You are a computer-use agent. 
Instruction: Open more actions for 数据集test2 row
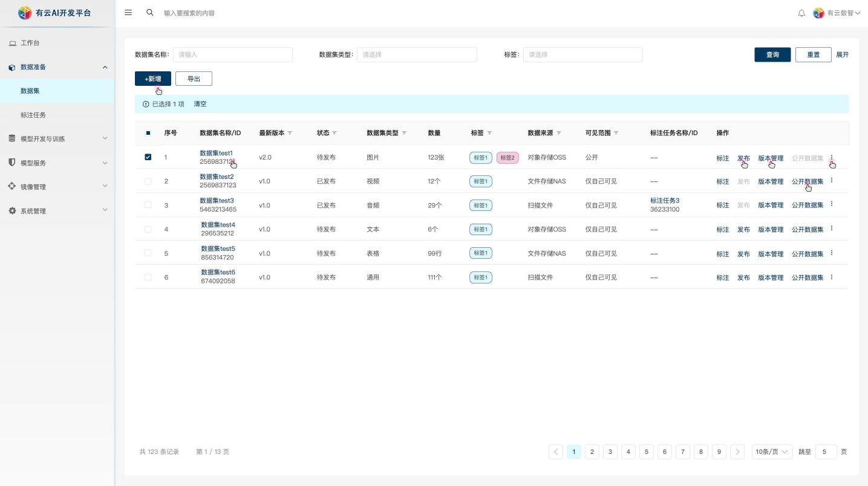(831, 181)
